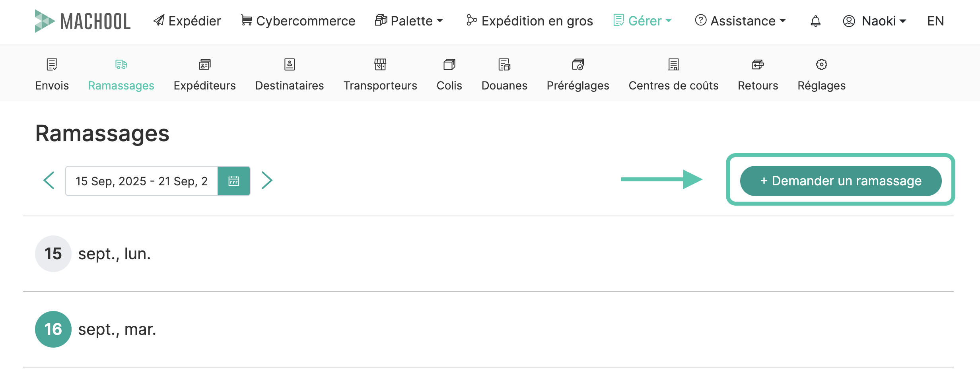Open the Colis package icon
This screenshot has width=980, height=381.
click(x=449, y=64)
